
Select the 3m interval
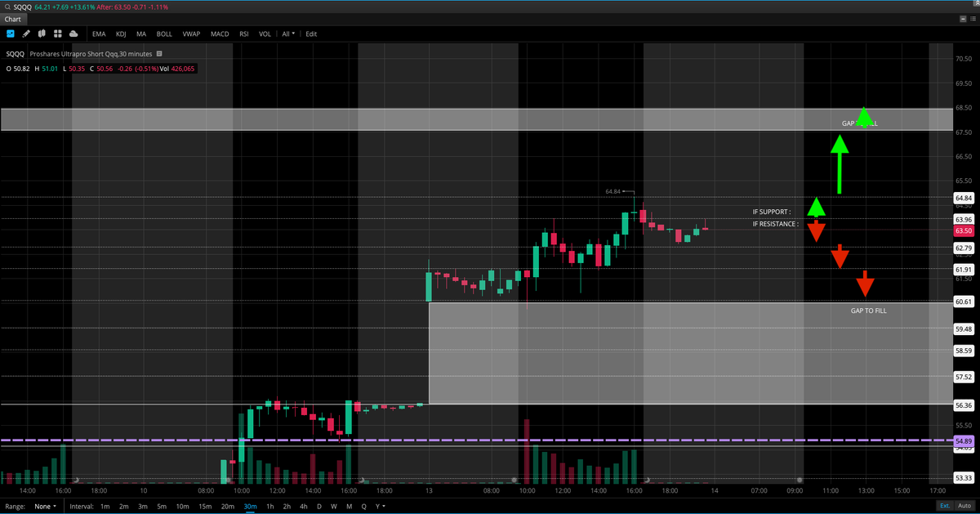(x=143, y=507)
